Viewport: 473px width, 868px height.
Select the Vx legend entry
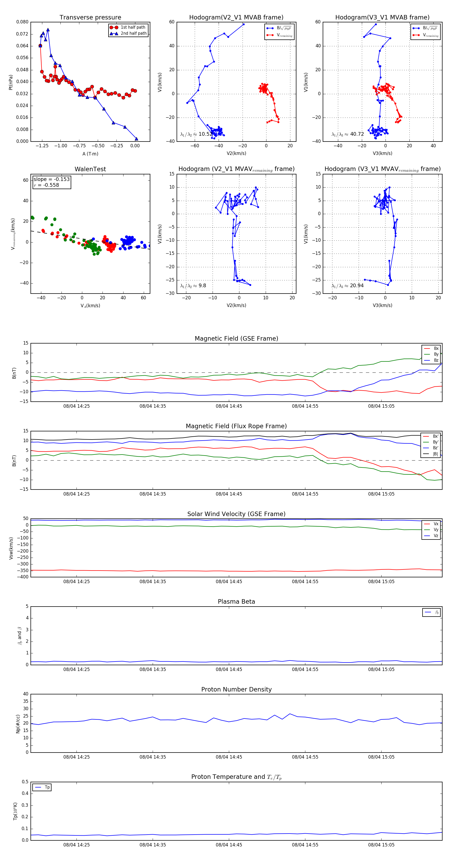[x=431, y=524]
